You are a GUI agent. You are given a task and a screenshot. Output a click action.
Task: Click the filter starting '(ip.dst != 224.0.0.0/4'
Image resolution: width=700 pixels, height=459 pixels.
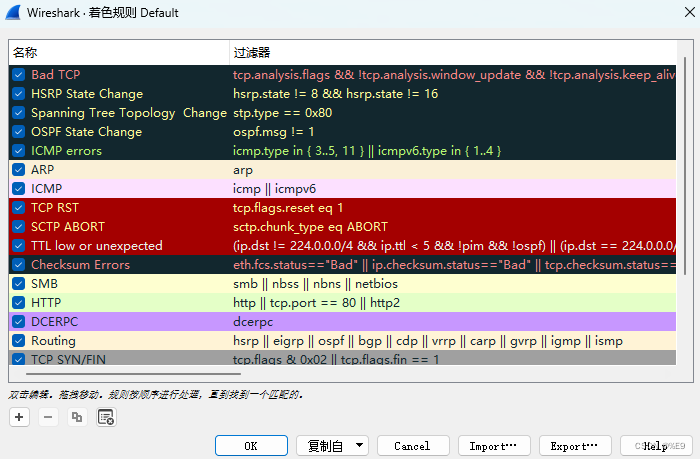454,246
